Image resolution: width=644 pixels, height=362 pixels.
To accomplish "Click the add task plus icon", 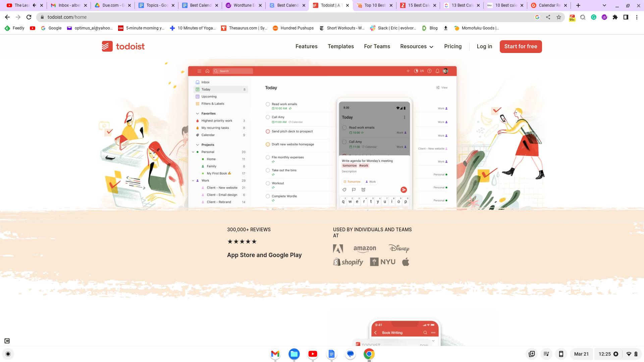I will [x=408, y=71].
